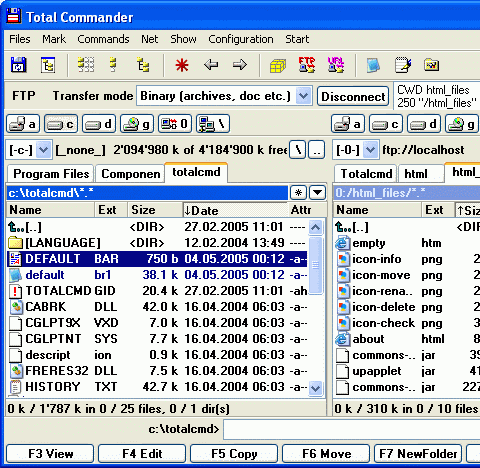
Task: Click the red asterisk invert selection icon
Action: point(182,65)
